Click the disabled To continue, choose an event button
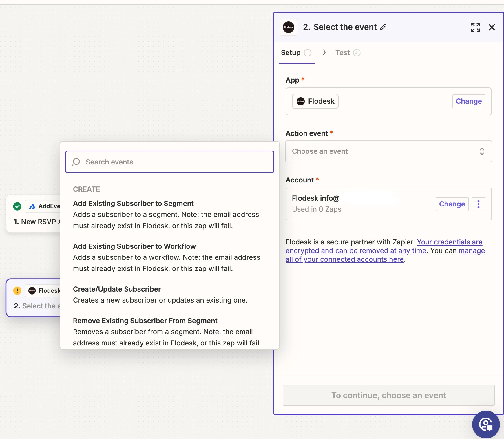The height and width of the screenshot is (439, 504). pos(388,395)
